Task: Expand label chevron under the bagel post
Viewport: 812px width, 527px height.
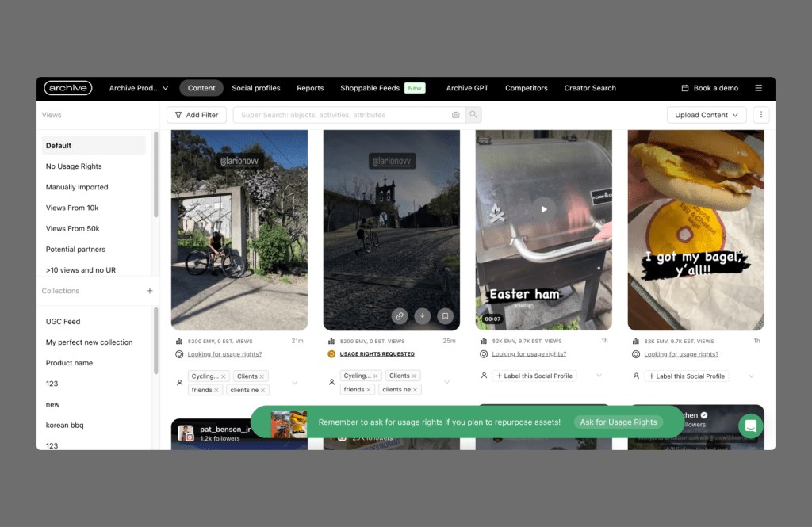Action: tap(751, 376)
